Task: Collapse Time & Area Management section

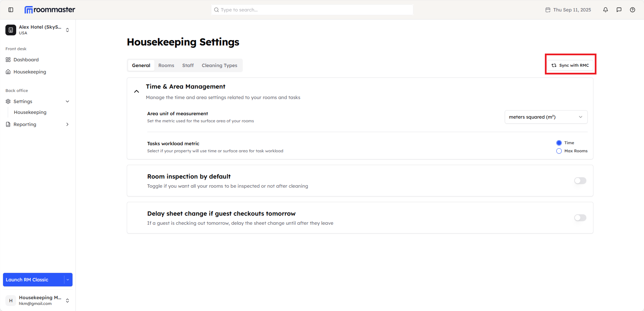Action: click(137, 91)
